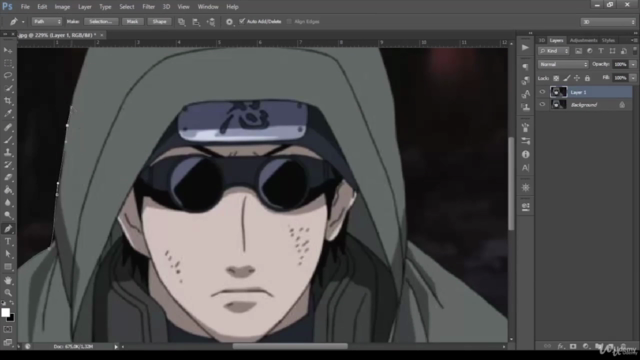This screenshot has width=640, height=360.
Task: Open the 3D workspace dropdown
Action: 608,22
